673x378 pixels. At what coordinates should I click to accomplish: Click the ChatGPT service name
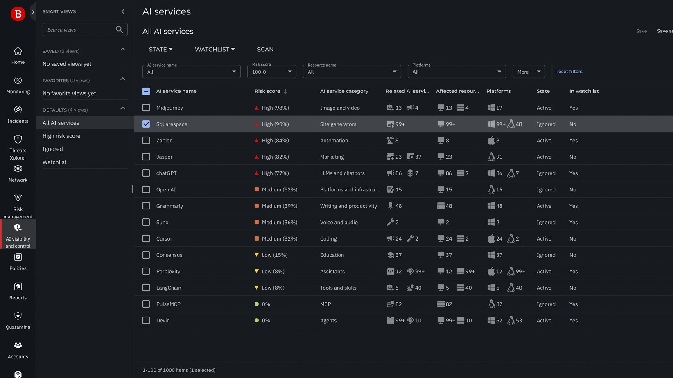point(166,173)
